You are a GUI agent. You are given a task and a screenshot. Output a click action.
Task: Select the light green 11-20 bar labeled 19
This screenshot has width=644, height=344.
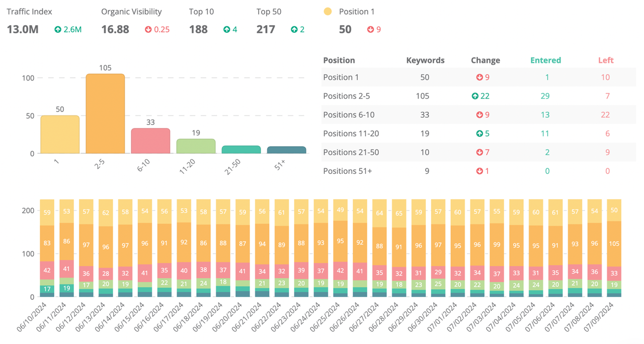[x=196, y=146]
